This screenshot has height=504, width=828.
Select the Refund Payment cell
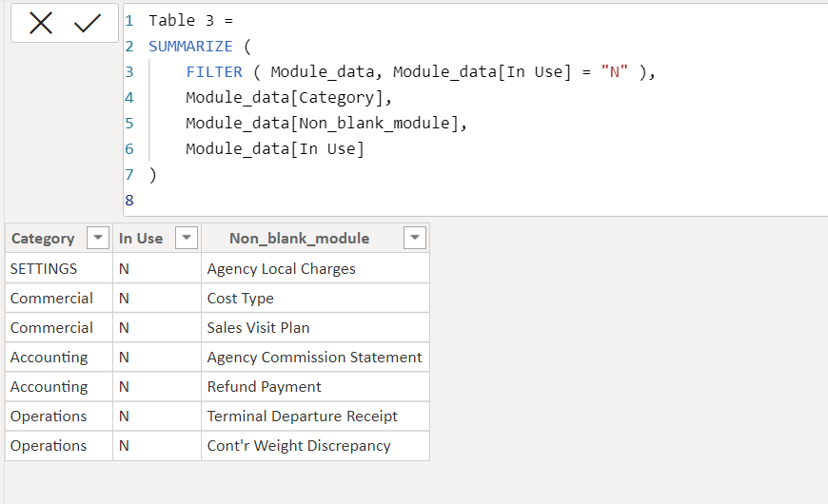[x=315, y=387]
